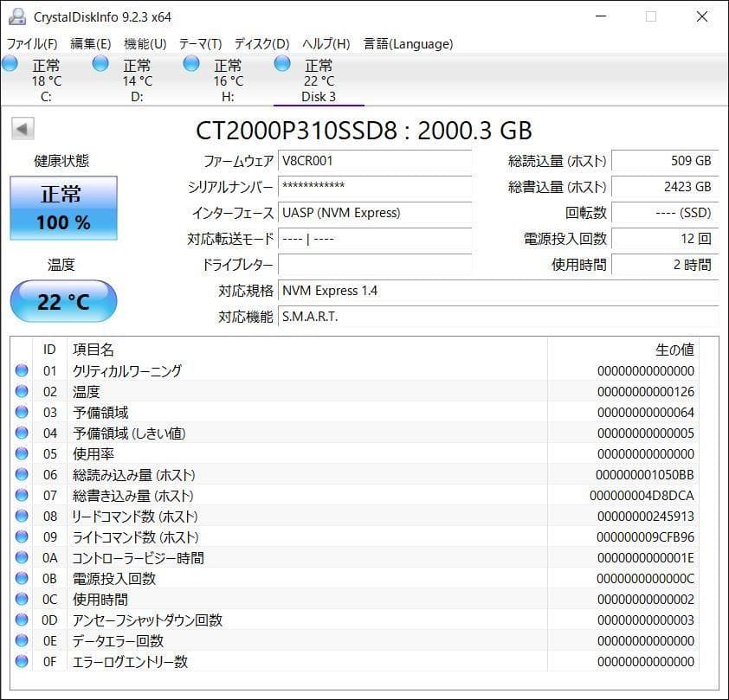Click the 正常 100 % health status button
This screenshot has height=700, width=729.
[64, 208]
